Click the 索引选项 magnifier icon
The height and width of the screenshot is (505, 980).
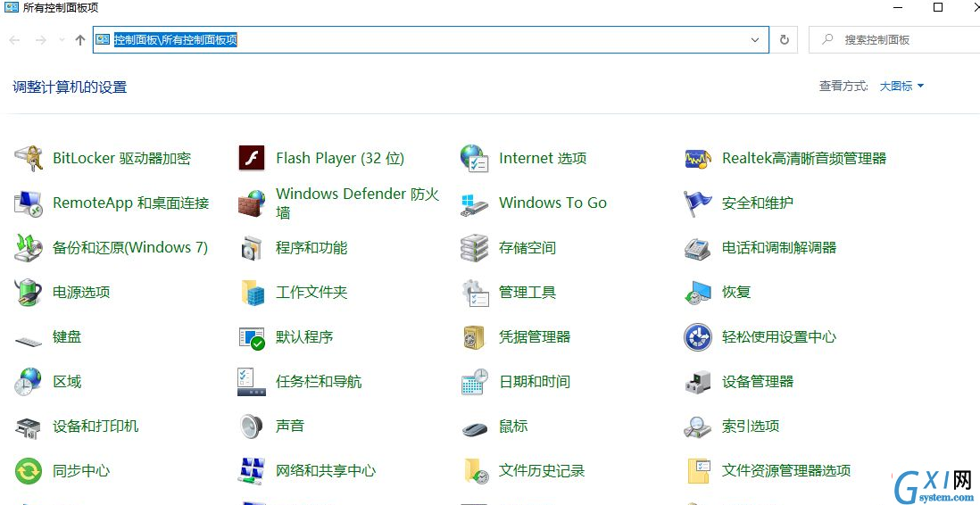[697, 426]
